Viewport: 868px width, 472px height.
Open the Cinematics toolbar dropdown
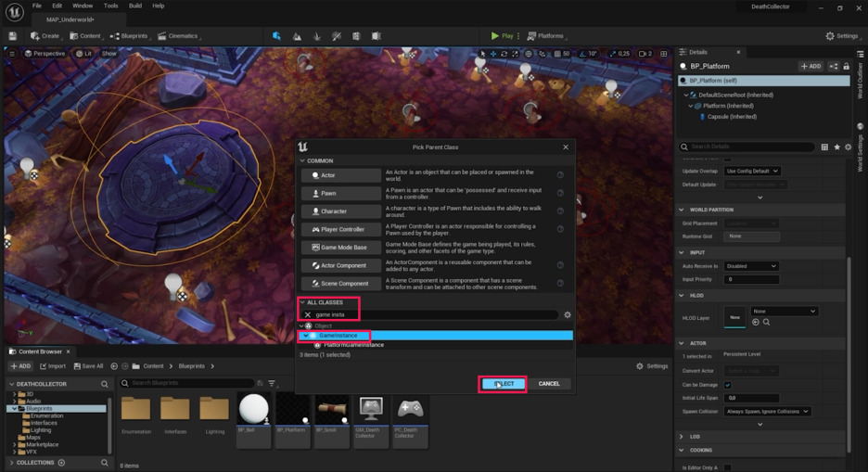tap(178, 36)
